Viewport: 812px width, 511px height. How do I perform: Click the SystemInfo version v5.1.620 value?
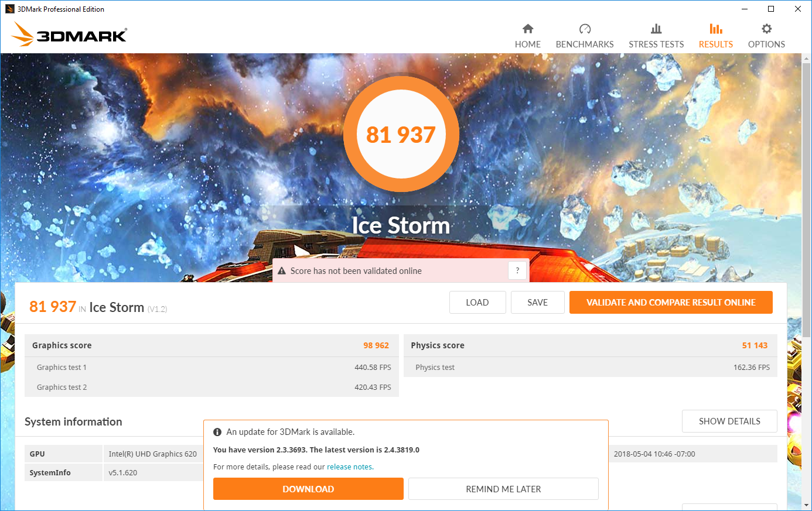(x=123, y=473)
